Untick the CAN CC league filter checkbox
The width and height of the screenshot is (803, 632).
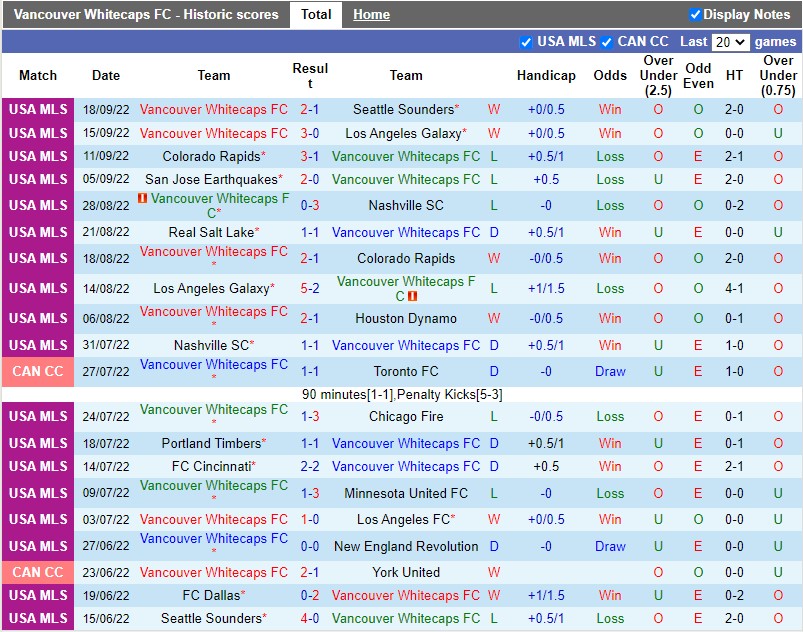(x=606, y=42)
